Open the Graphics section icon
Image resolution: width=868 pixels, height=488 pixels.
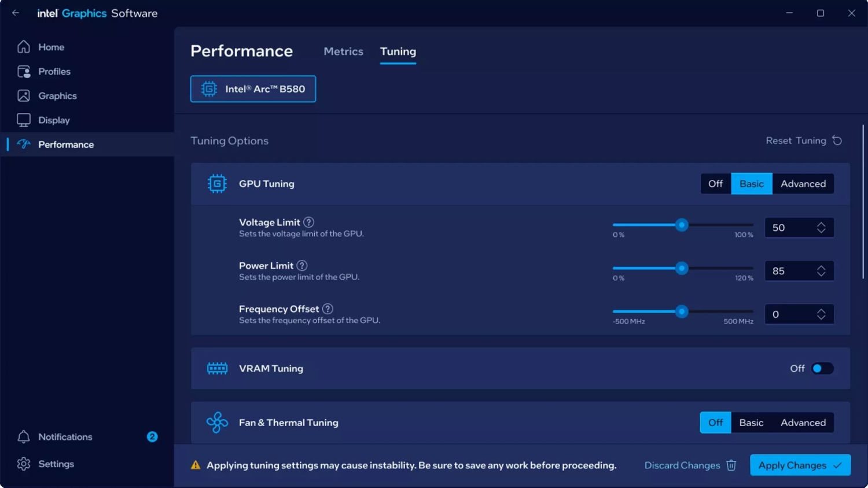tap(23, 96)
